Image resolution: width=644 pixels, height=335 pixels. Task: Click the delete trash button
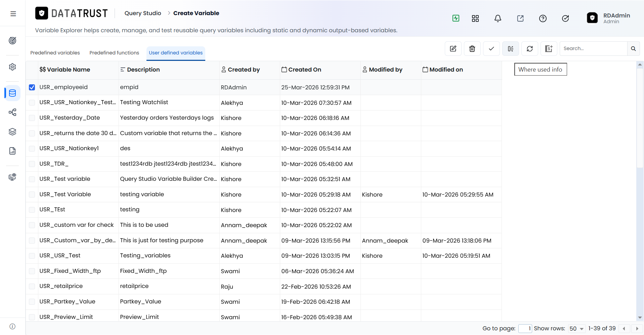click(x=472, y=49)
